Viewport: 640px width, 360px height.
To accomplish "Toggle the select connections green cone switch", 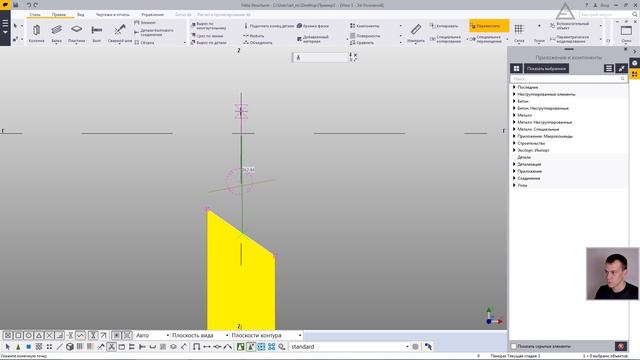I will (x=18, y=347).
